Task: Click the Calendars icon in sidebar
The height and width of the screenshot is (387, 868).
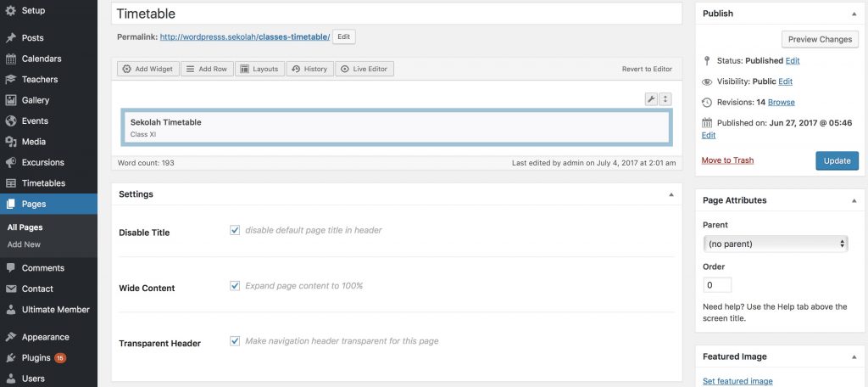Action: pos(10,59)
